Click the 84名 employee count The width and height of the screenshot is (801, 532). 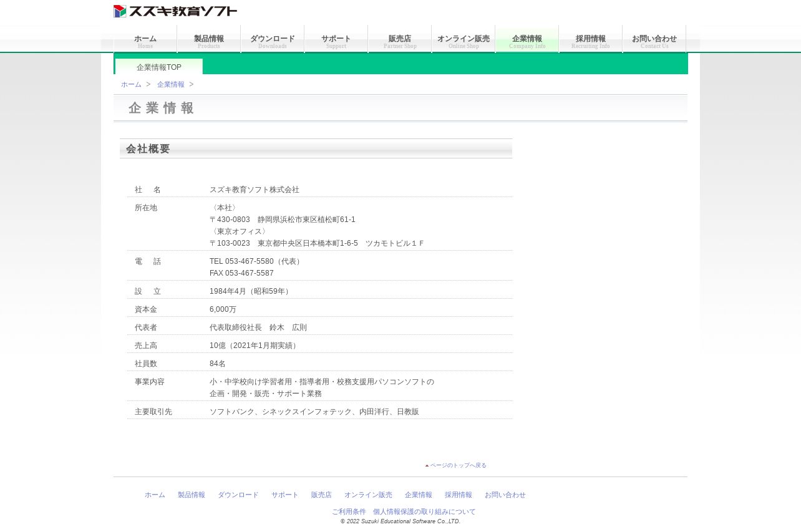(218, 364)
